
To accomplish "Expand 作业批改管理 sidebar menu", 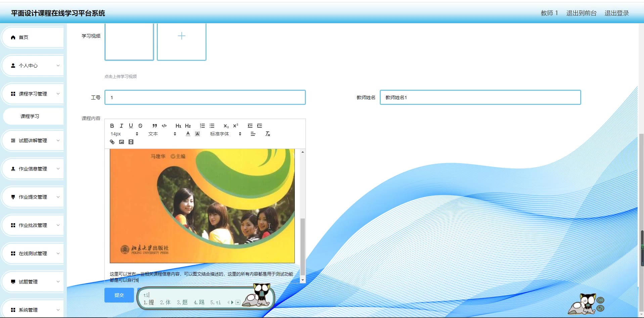I will click(x=33, y=225).
